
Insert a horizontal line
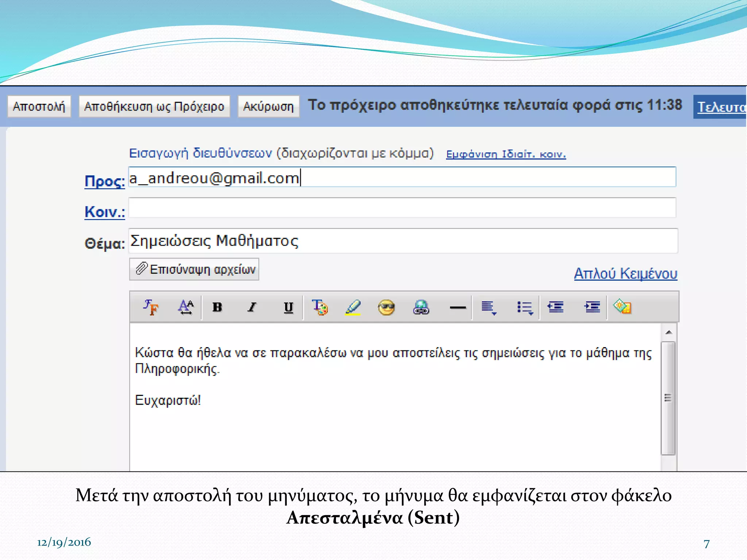[458, 307]
